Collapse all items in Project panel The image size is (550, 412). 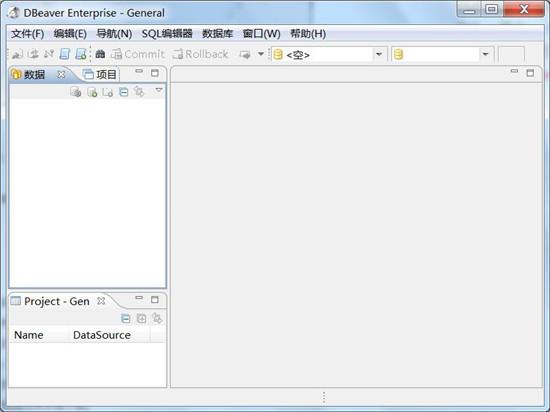click(126, 318)
